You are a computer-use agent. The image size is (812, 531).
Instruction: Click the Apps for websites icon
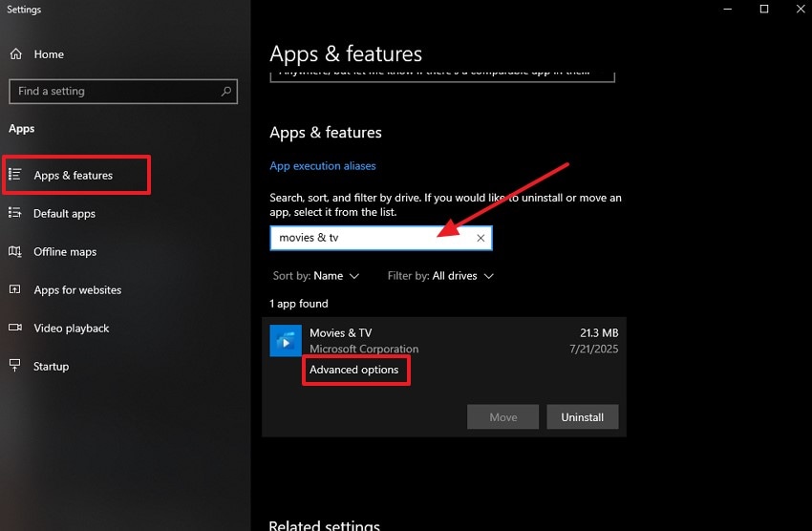[x=15, y=289]
